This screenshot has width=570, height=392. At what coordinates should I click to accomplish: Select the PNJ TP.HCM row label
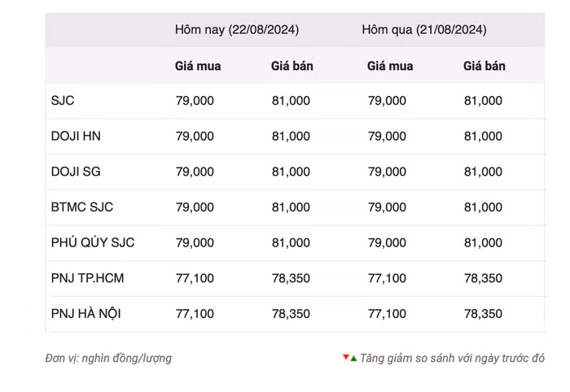coord(87,278)
